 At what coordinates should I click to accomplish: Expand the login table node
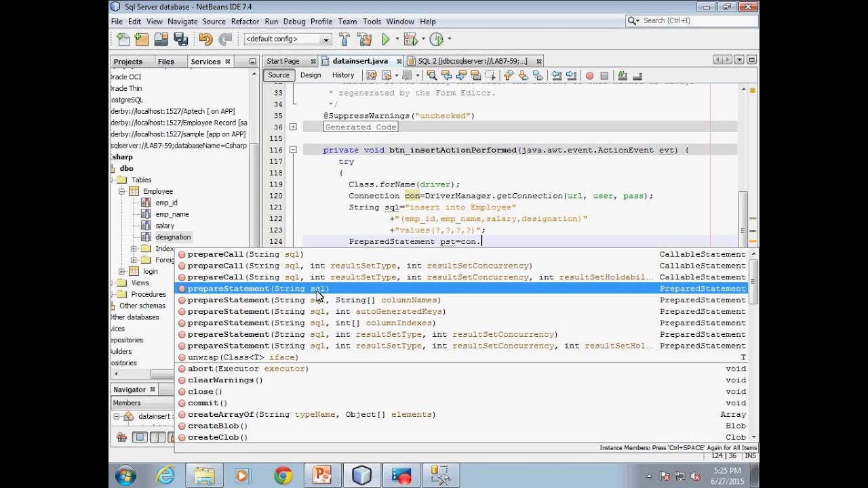123,272
